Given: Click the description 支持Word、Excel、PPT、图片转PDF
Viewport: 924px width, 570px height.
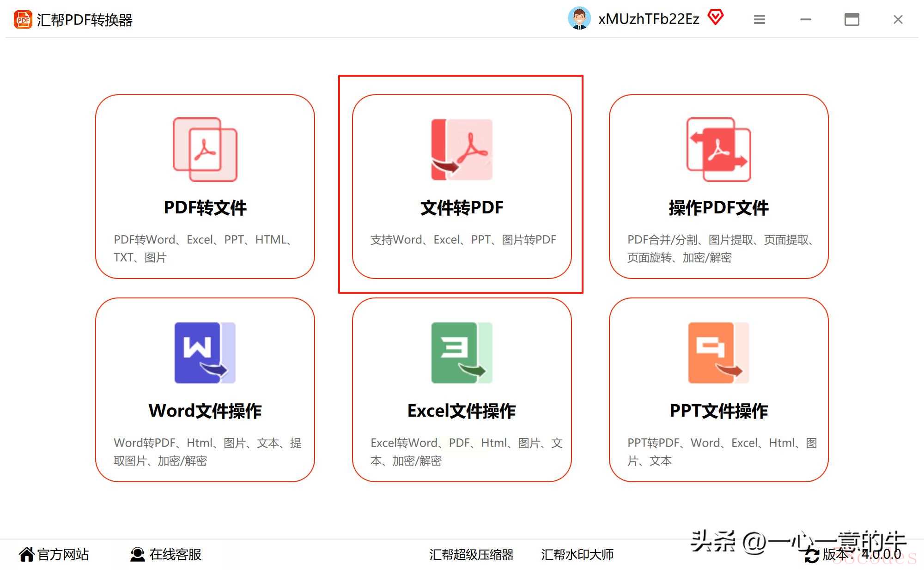Looking at the screenshot, I should [x=463, y=240].
